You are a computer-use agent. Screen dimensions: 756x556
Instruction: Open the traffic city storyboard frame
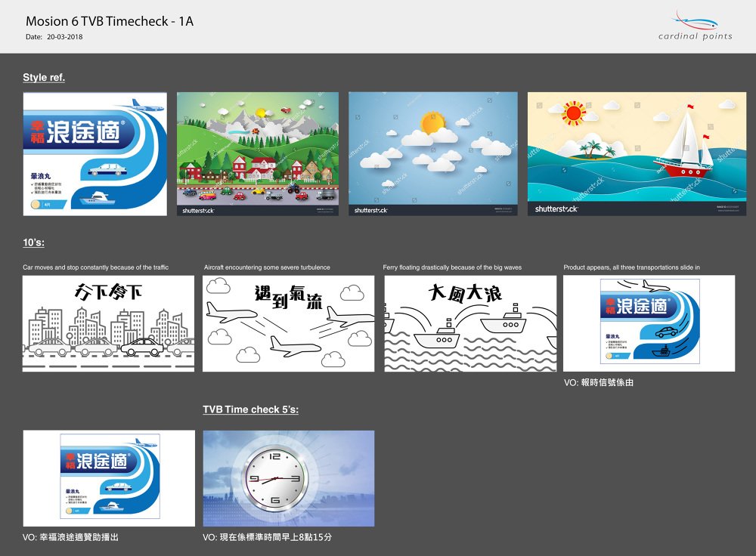[x=108, y=323]
